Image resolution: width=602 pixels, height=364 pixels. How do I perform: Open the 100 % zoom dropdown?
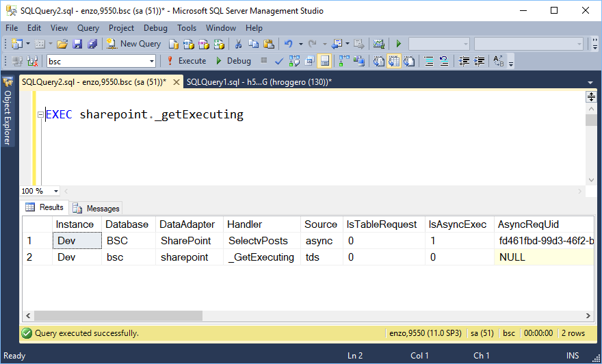55,192
